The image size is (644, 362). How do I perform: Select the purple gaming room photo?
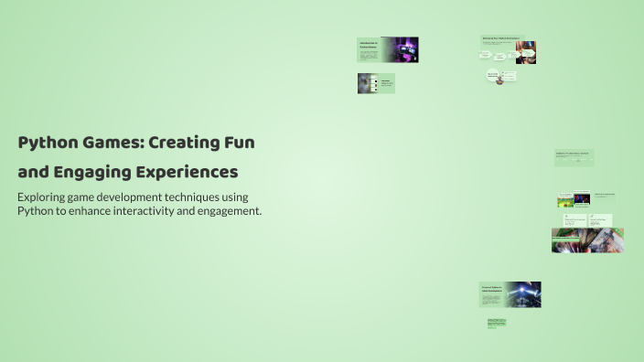[400, 49]
